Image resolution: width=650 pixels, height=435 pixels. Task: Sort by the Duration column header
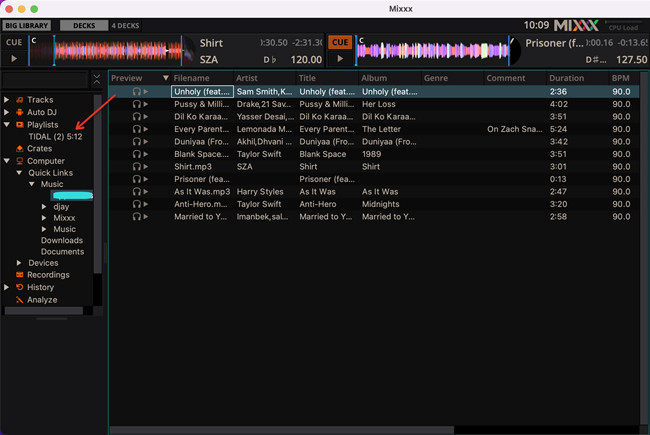578,78
